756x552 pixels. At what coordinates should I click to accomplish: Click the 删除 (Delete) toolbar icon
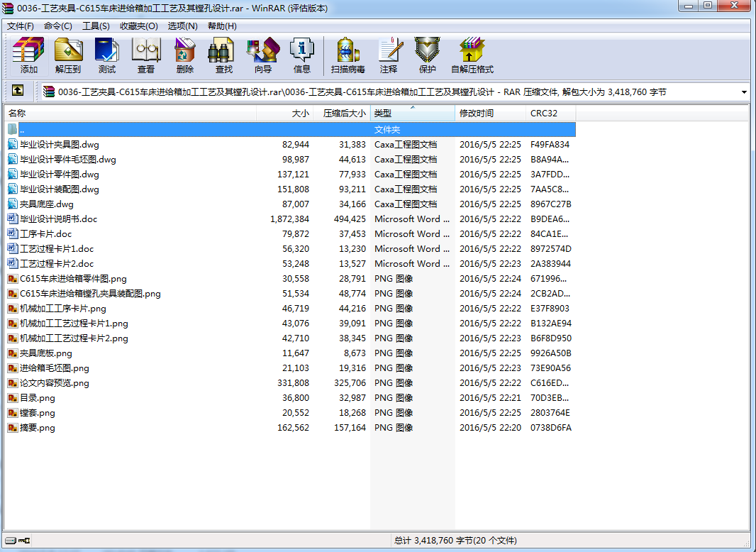point(185,55)
